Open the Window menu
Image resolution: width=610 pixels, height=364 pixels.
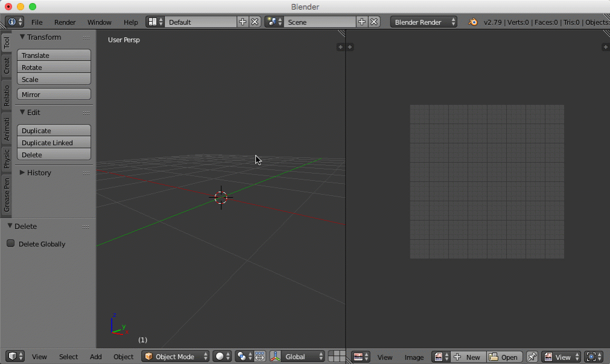(99, 22)
